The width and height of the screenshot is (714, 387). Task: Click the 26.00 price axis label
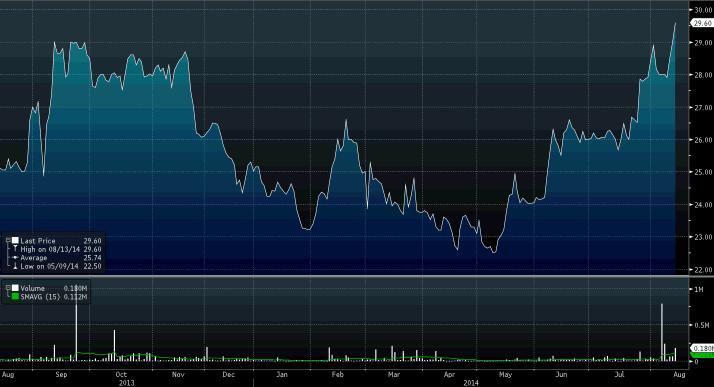coord(704,140)
